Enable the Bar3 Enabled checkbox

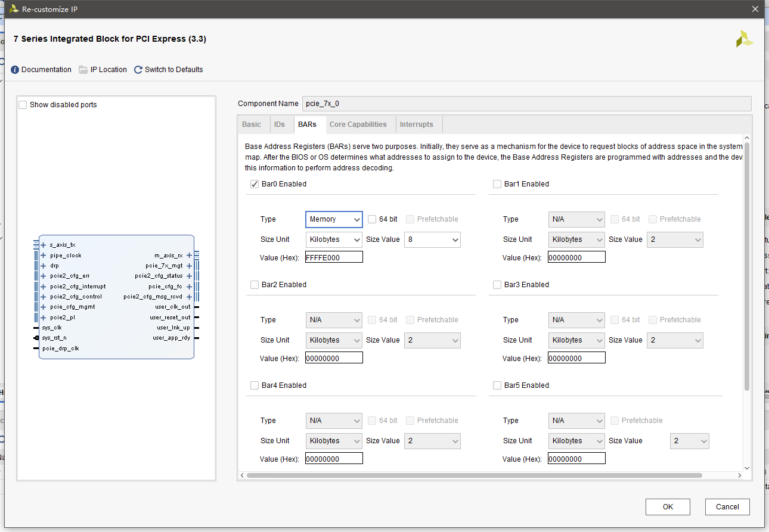pyautogui.click(x=497, y=285)
